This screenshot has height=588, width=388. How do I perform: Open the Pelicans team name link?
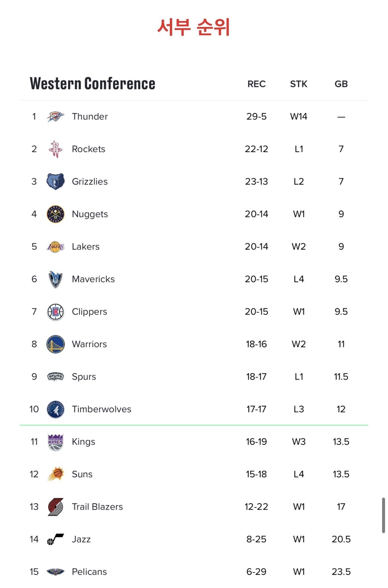point(90,572)
